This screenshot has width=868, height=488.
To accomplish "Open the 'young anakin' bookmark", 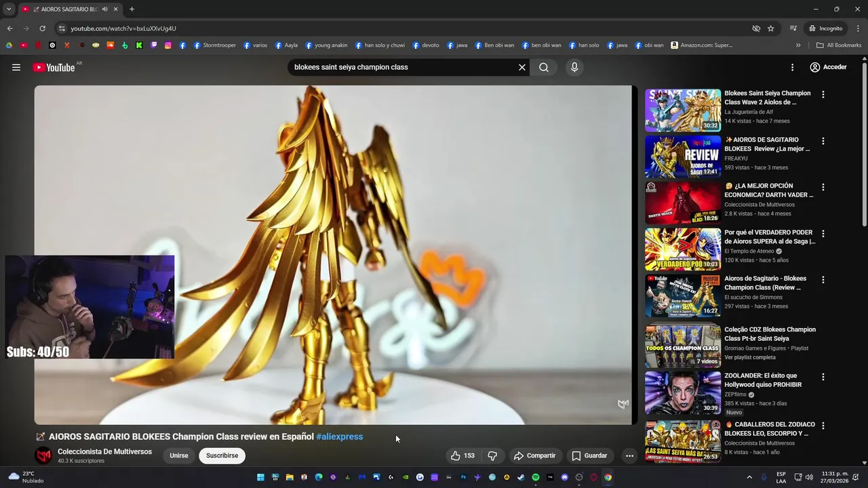I will pyautogui.click(x=326, y=45).
